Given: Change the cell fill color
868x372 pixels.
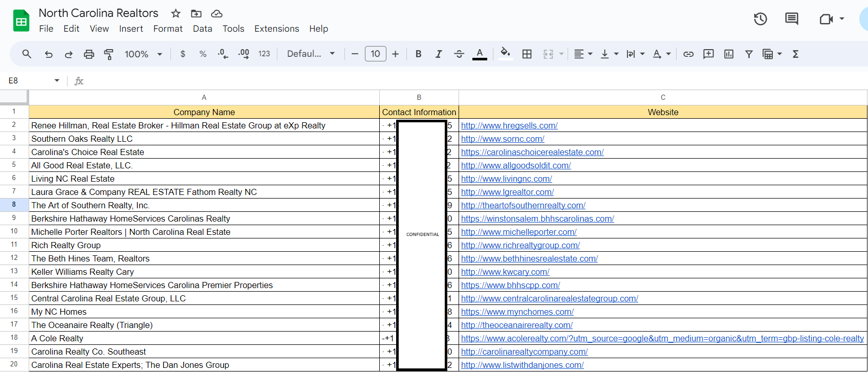Looking at the screenshot, I should tap(505, 54).
